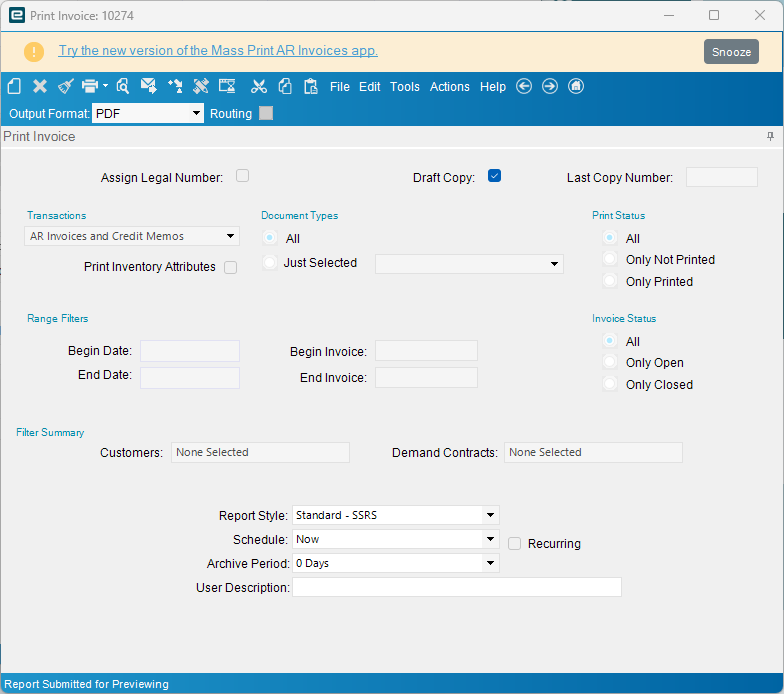Snooze the new version banner
The height and width of the screenshot is (694, 784).
tap(731, 52)
